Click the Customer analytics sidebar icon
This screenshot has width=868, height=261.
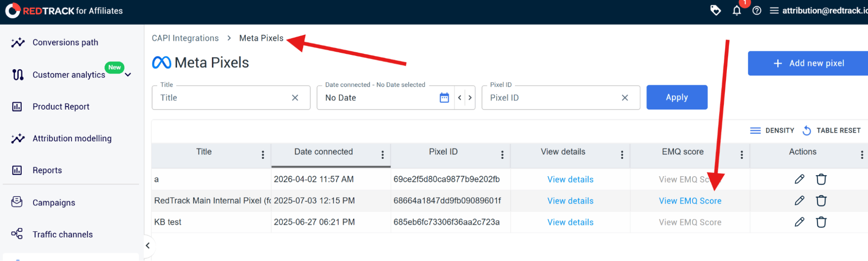pos(18,75)
